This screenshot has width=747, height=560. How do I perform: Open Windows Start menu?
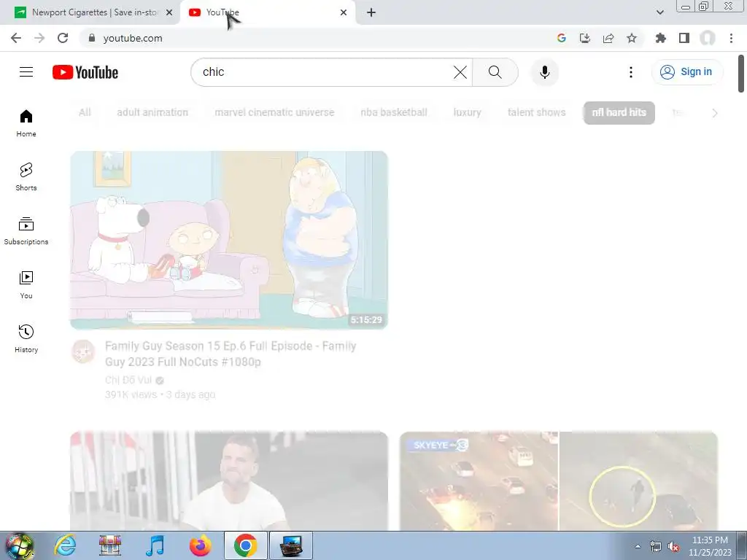(x=19, y=545)
